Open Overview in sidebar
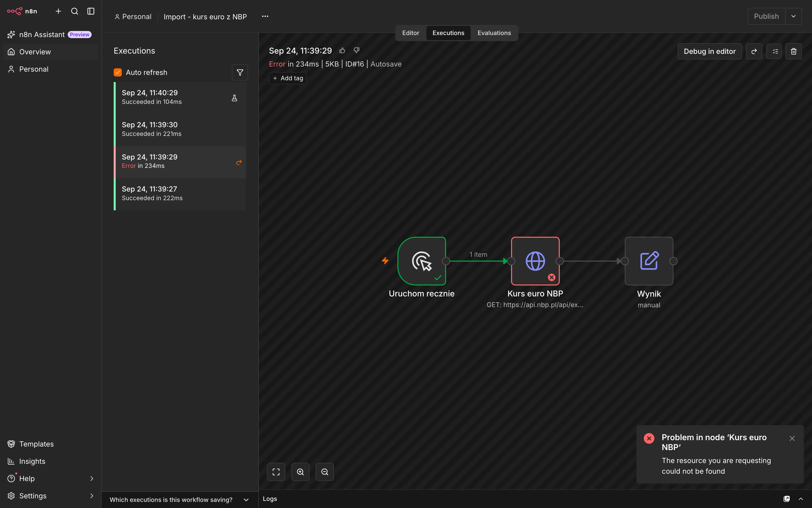This screenshot has height=508, width=812. point(50,52)
